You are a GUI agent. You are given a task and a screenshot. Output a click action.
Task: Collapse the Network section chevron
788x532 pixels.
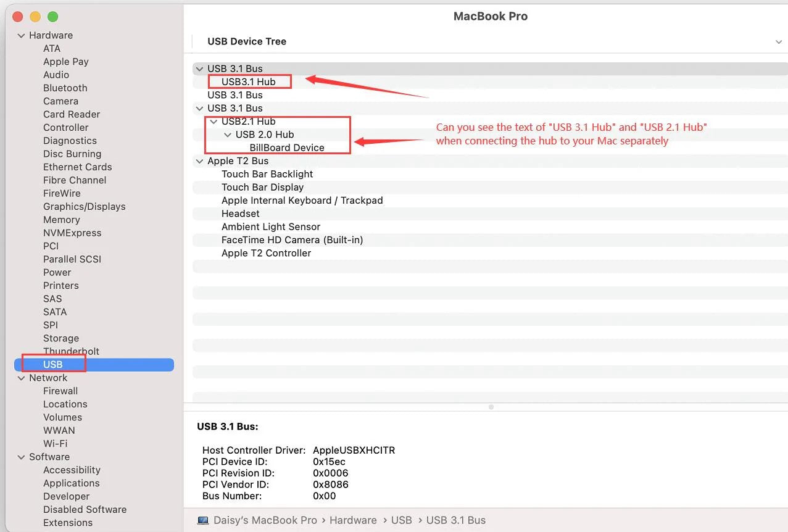22,378
